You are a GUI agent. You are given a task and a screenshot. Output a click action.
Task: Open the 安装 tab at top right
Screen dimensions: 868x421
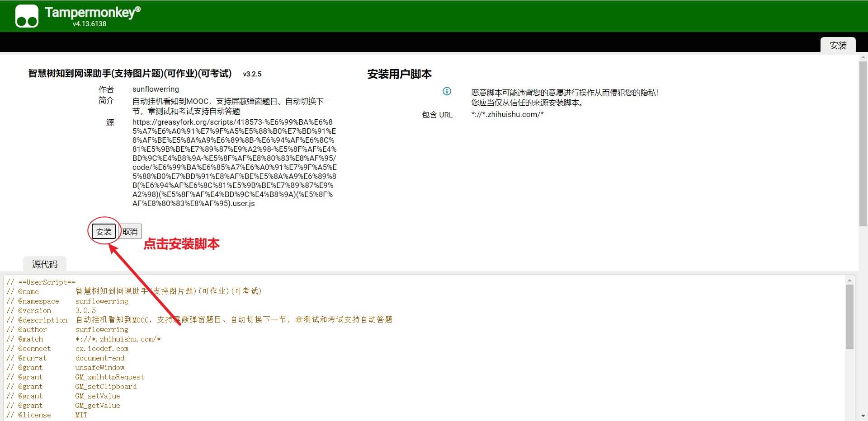tap(838, 45)
